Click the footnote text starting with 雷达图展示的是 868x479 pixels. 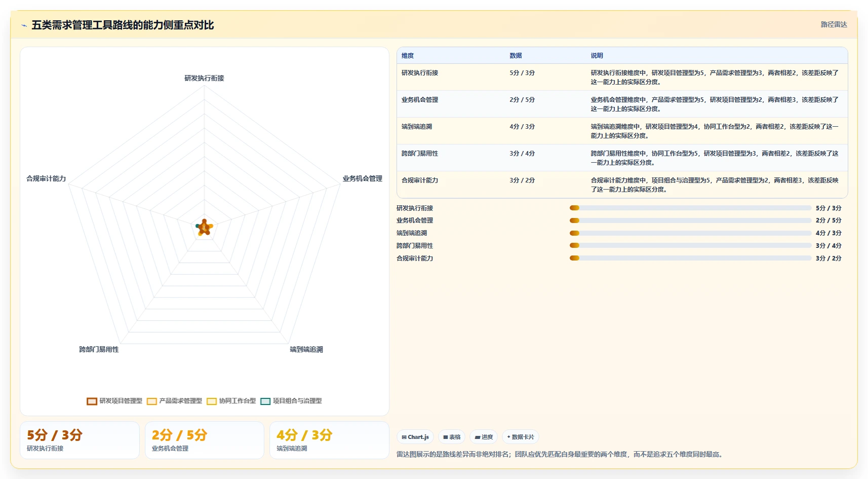point(561,454)
